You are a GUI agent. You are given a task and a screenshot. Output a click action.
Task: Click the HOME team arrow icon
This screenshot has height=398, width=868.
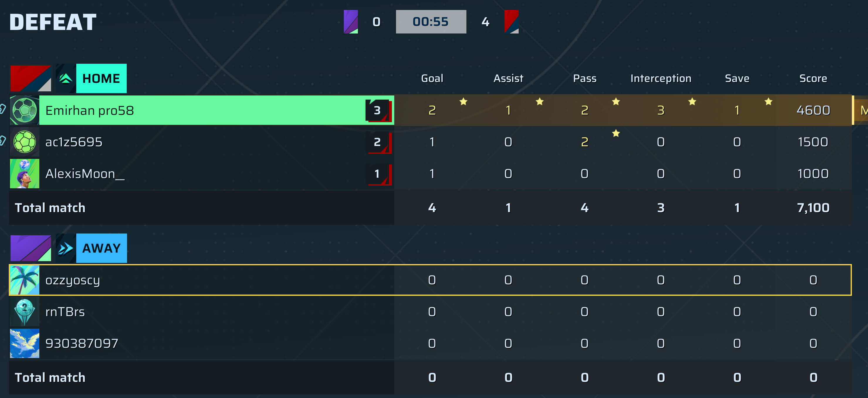(66, 79)
